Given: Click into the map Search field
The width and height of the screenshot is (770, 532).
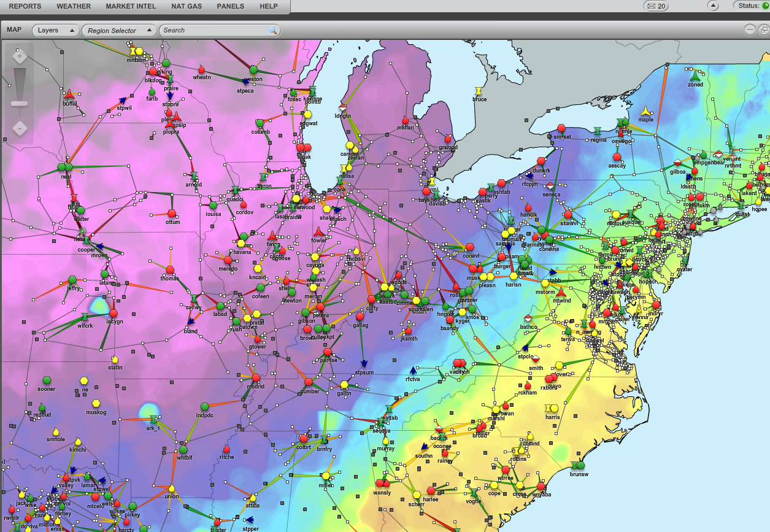Looking at the screenshot, I should coord(214,30).
